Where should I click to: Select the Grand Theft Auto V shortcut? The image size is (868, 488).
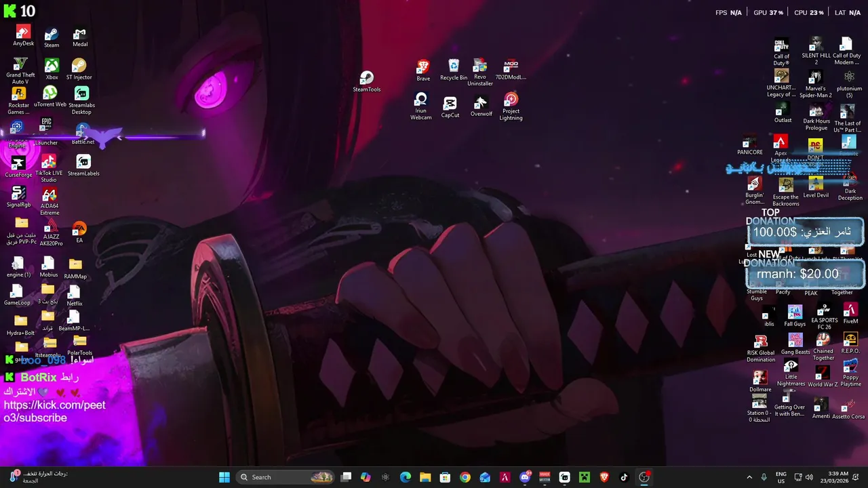[x=20, y=71]
